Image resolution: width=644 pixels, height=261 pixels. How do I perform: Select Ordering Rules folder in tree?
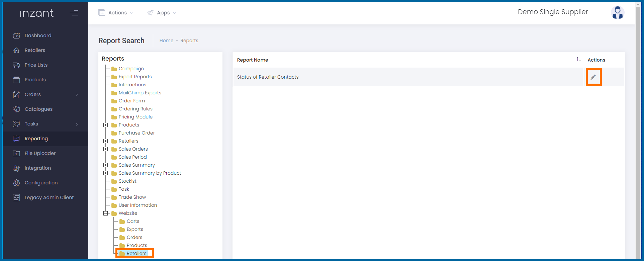pos(135,109)
